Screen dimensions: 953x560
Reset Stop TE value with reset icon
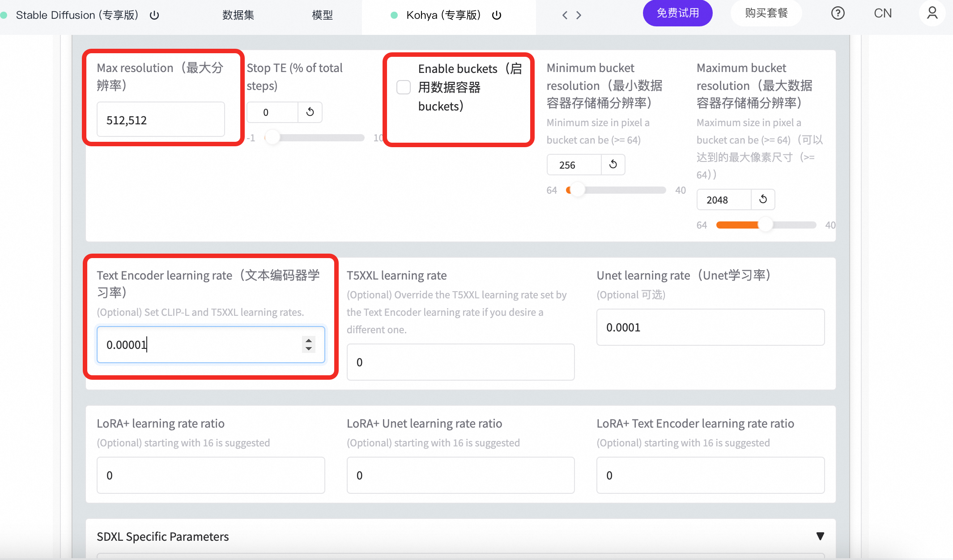coord(310,112)
